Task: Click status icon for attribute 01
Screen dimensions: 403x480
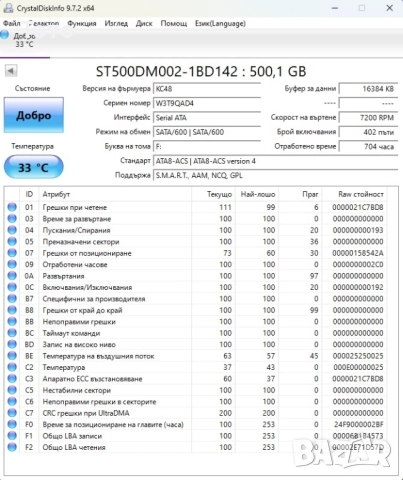Action: pos(12,207)
